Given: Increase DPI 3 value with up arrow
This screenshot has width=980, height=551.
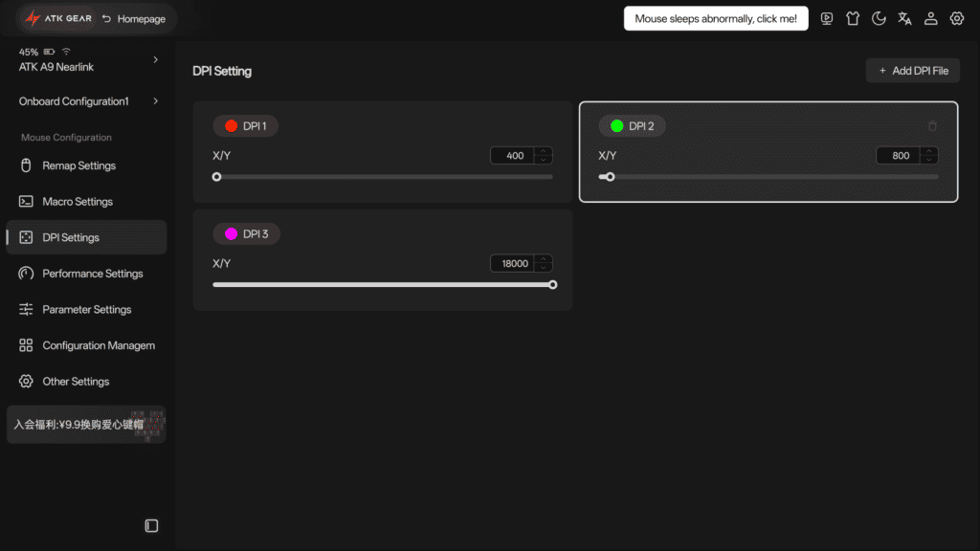Looking at the screenshot, I should point(544,259).
